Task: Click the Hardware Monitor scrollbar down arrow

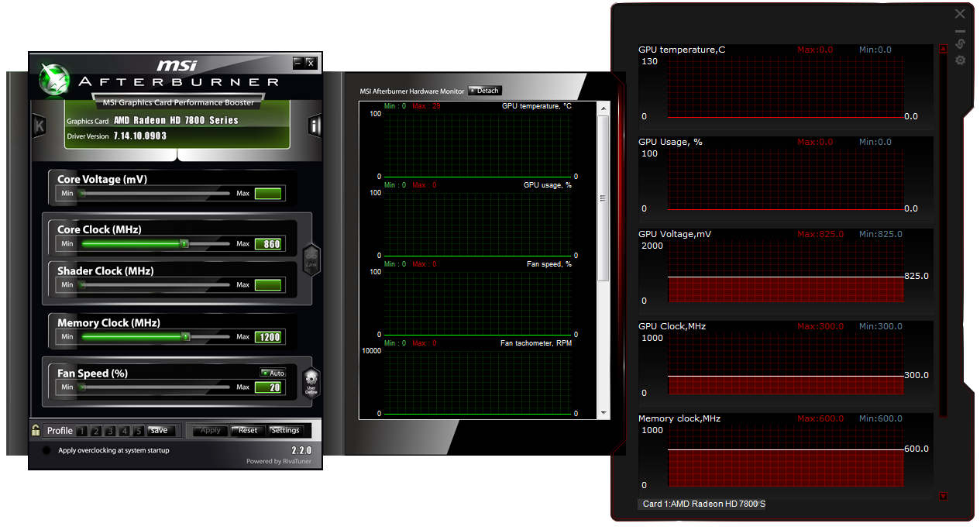Action: (603, 412)
